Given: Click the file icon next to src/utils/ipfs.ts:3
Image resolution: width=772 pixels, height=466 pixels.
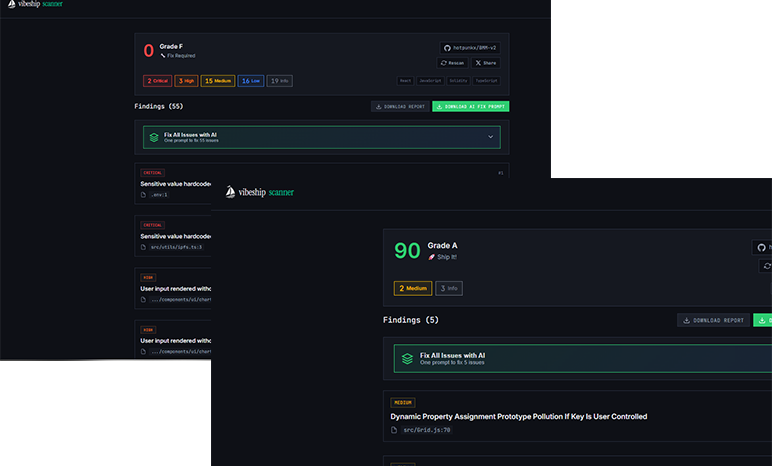Looking at the screenshot, I should tap(143, 247).
